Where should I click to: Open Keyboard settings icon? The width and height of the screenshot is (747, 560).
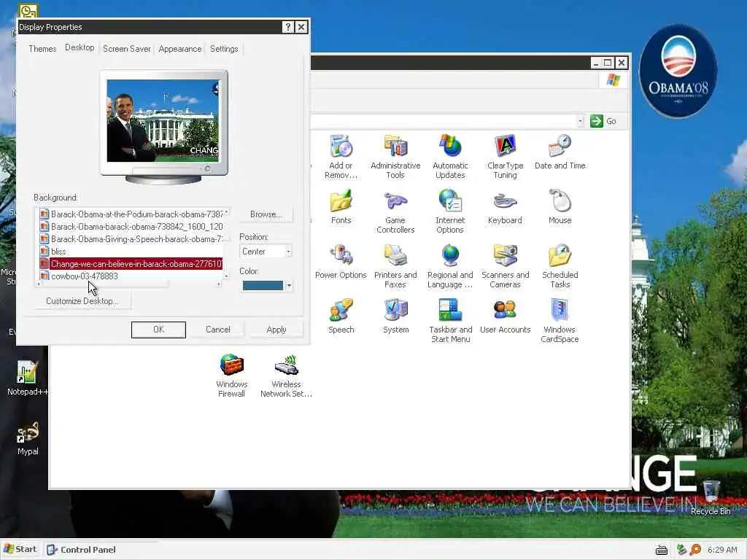click(x=505, y=207)
